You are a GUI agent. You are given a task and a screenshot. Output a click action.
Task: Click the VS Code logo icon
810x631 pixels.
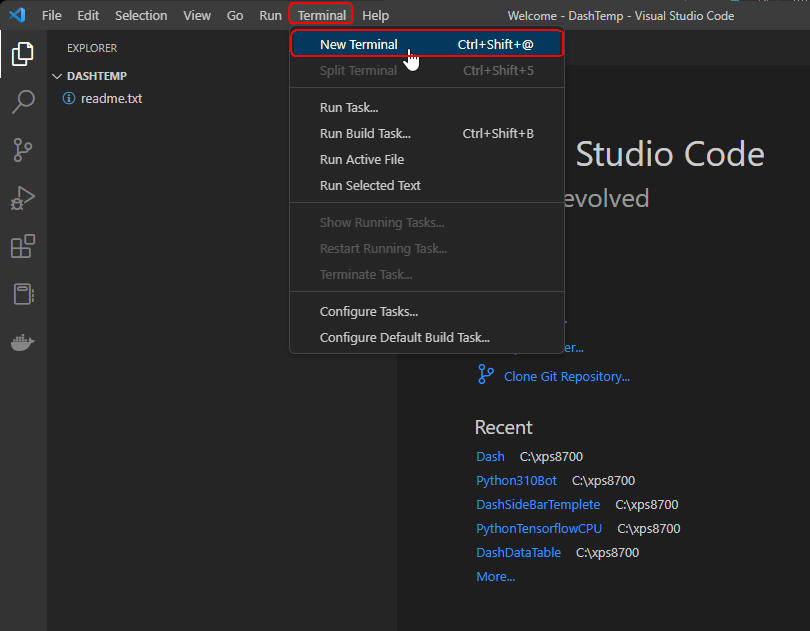coord(17,15)
